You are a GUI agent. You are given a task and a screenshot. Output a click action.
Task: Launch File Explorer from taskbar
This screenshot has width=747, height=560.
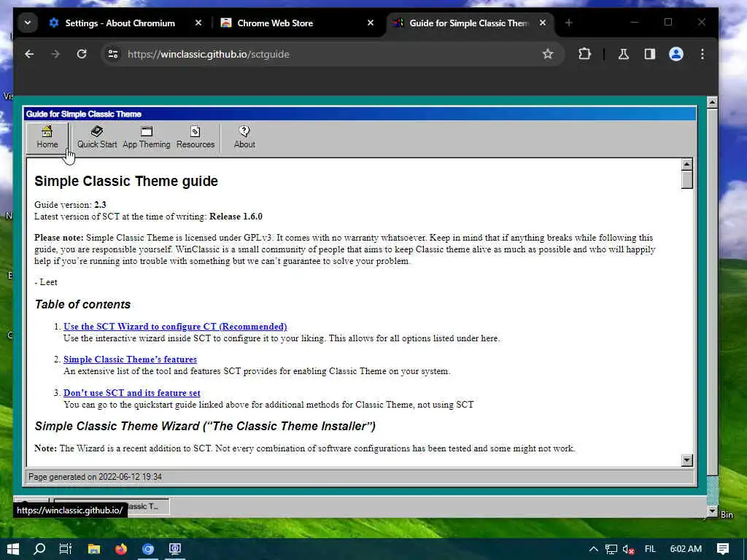click(x=94, y=549)
